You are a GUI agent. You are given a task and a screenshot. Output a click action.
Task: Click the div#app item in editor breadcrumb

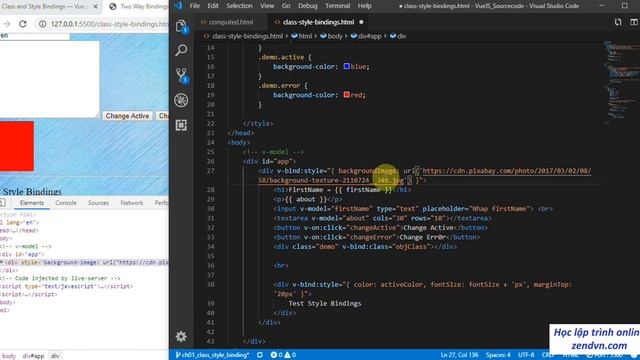pyautogui.click(x=366, y=36)
